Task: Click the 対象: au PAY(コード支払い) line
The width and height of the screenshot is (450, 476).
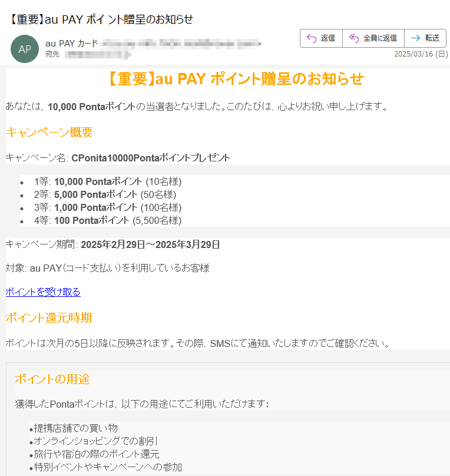Action: point(107,268)
